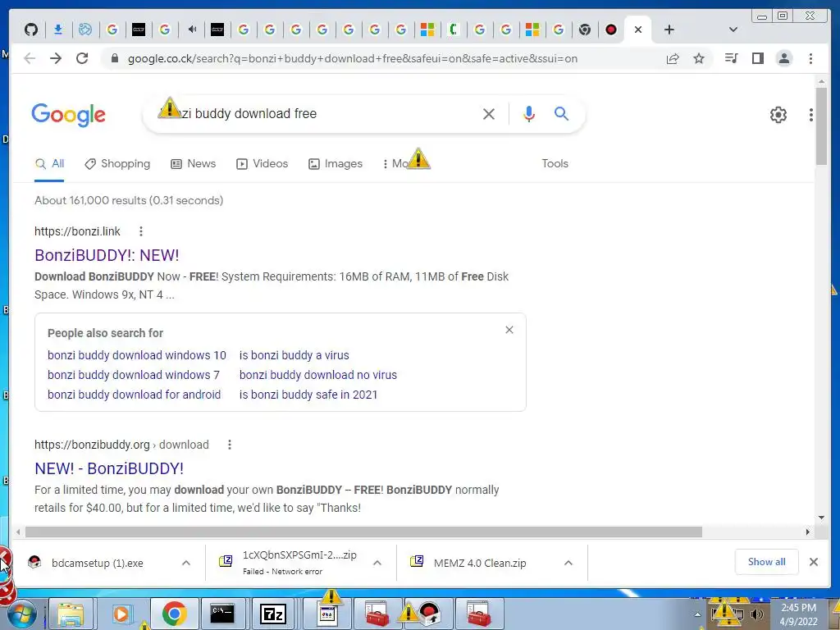Open the BonziBUDDY!: NEW! result link

pyautogui.click(x=107, y=255)
